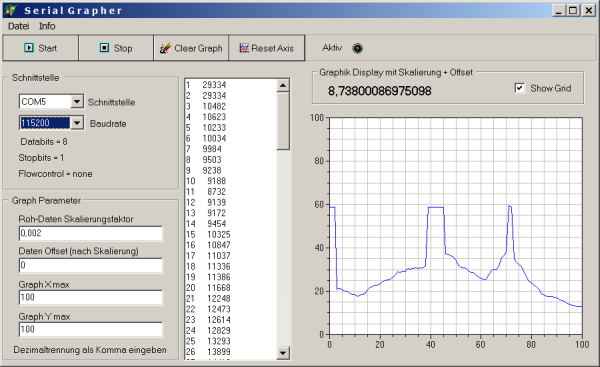Click the Stop button square icon
The image size is (600, 367).
104,48
